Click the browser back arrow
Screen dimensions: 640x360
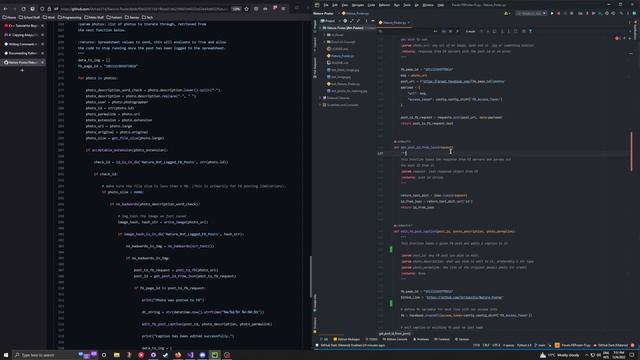coord(5,9)
